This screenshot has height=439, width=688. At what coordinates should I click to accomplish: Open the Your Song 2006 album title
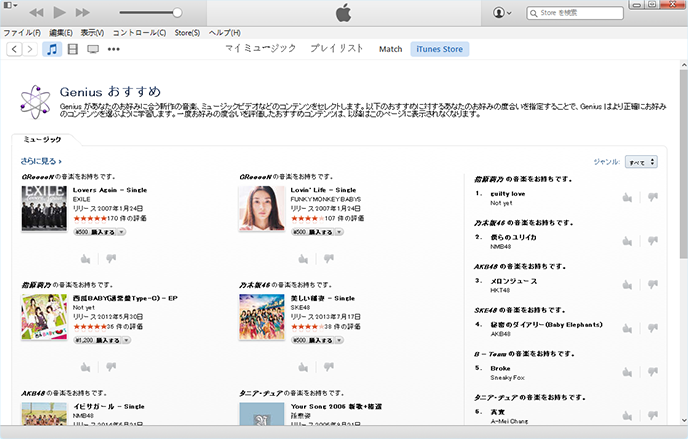coord(336,407)
